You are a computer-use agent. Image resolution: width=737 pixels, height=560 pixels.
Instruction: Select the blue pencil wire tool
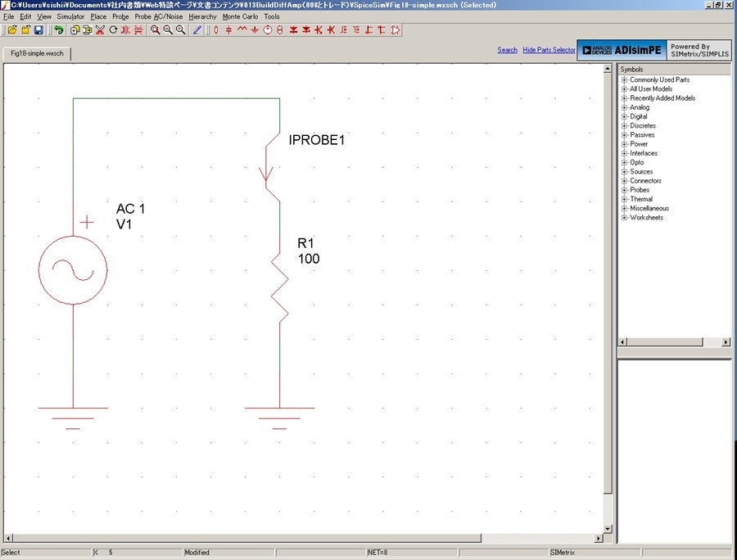(197, 30)
